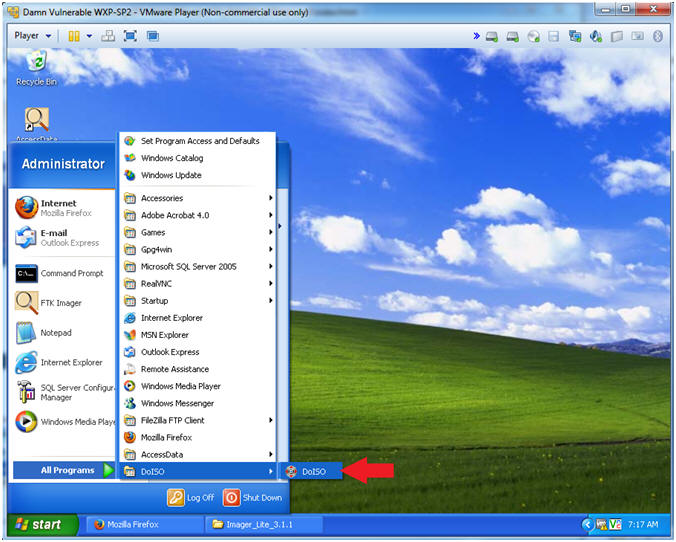Open E-mail Outlook Express in start menu

click(x=64, y=238)
